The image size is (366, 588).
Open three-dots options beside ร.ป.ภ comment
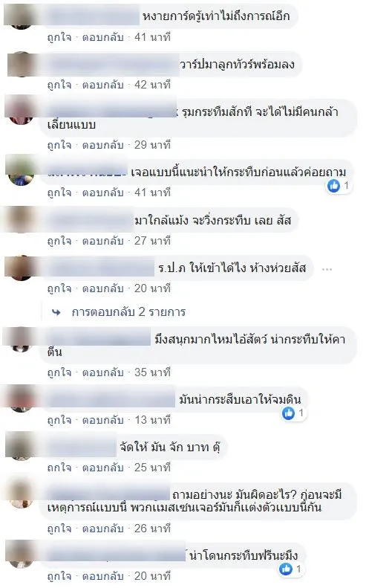(327, 269)
